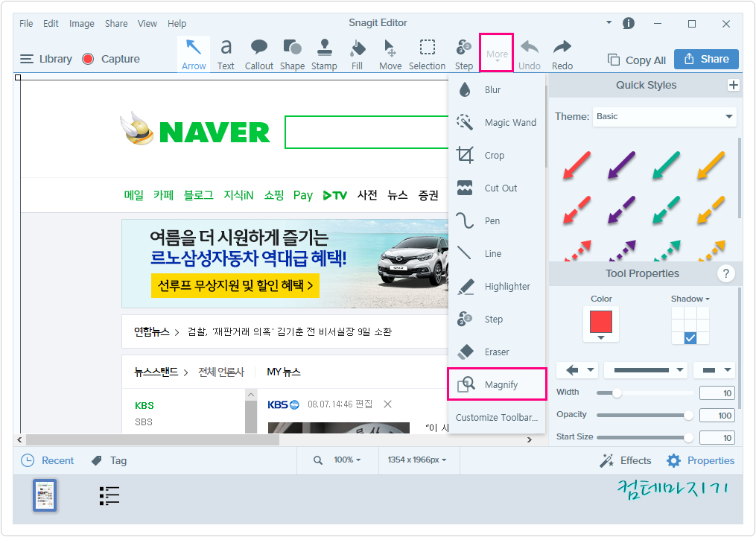
Task: Toggle the checked shadow direction box
Action: click(x=690, y=338)
